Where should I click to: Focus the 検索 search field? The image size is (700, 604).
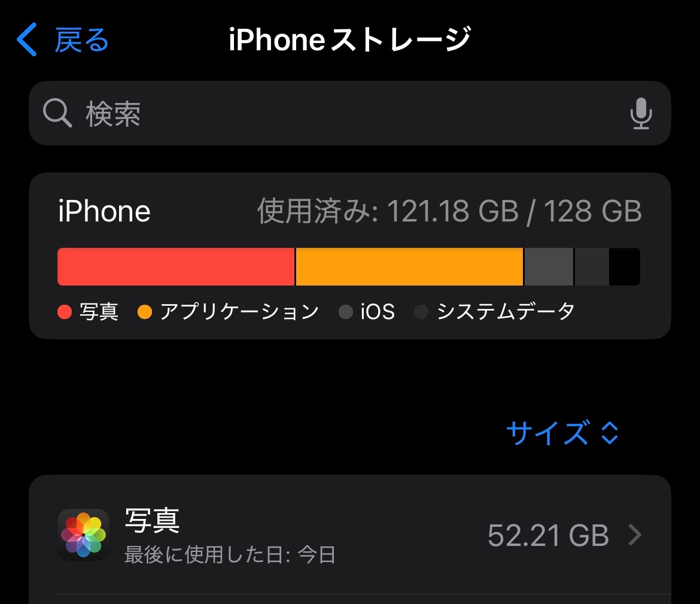point(350,113)
